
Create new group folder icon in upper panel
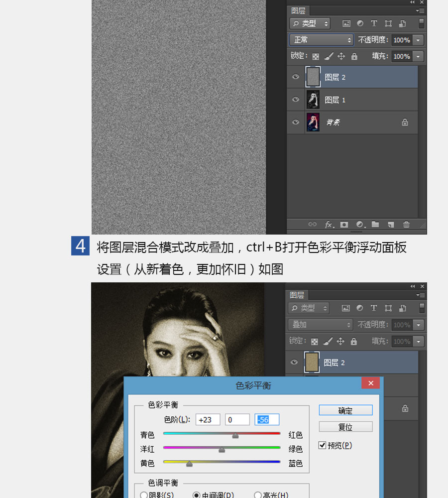[x=375, y=224]
